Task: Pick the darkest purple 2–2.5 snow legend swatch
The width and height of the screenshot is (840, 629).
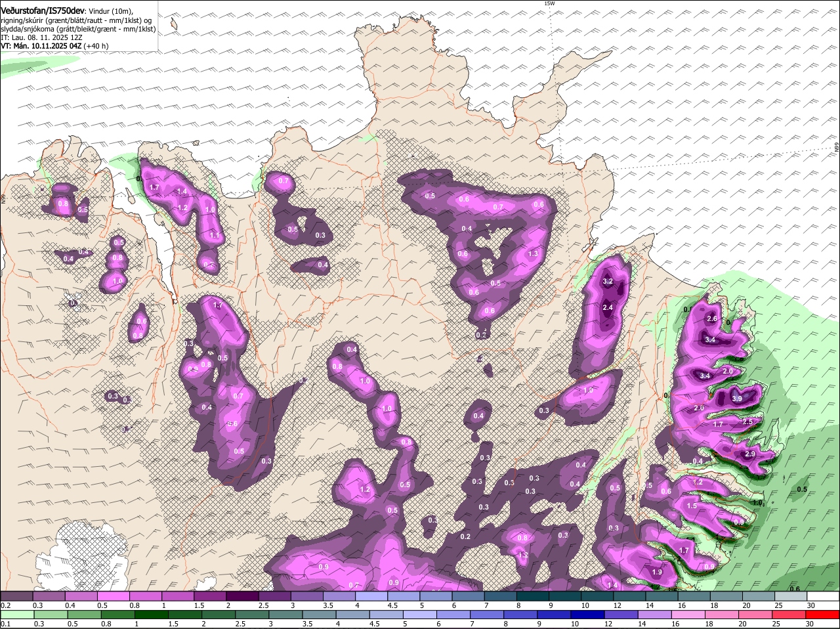Action: (x=243, y=596)
